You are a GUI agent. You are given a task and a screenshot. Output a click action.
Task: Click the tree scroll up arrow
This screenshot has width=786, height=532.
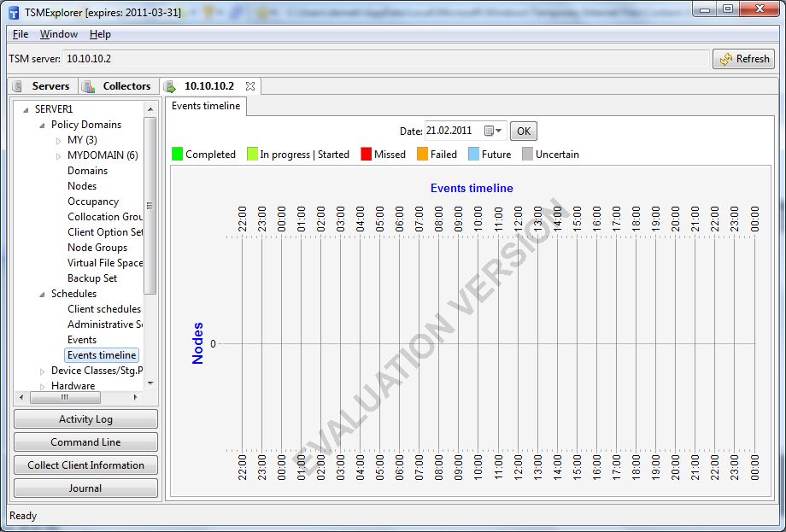click(x=150, y=108)
